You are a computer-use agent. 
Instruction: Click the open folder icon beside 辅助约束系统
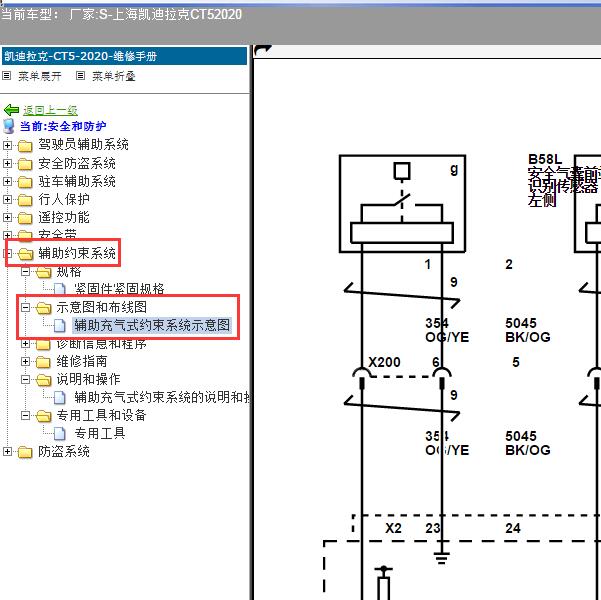tap(25, 254)
